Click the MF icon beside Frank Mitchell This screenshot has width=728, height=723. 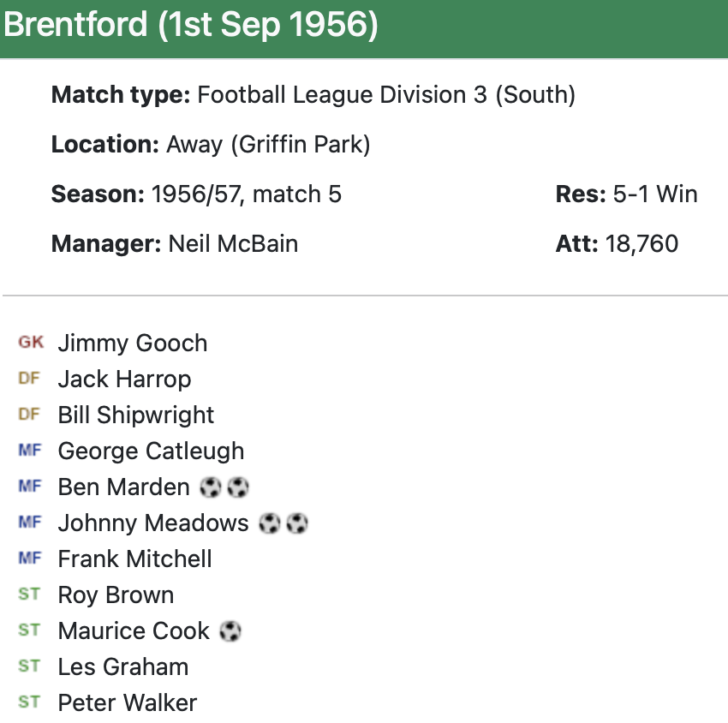pos(29,559)
